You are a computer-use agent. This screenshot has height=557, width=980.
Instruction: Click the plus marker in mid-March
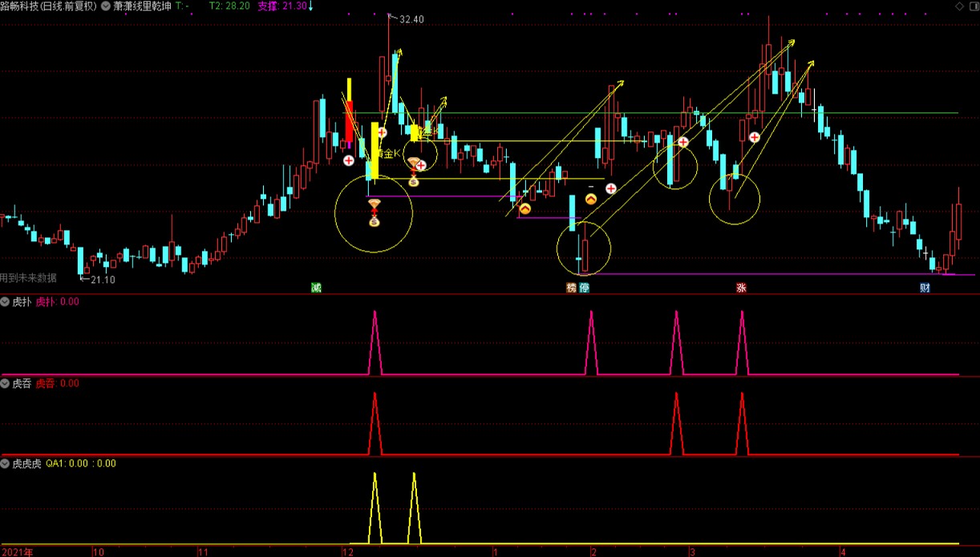click(755, 137)
